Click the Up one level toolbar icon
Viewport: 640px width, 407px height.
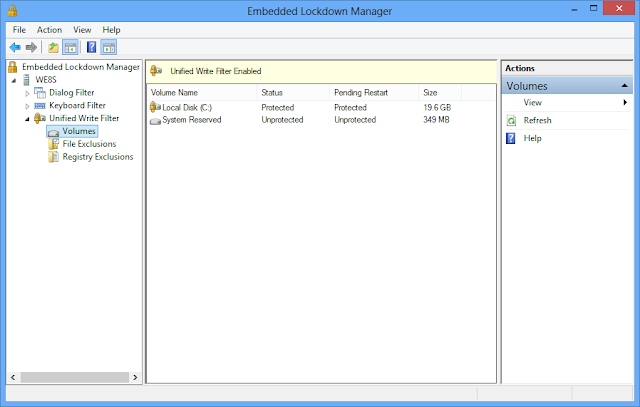click(53, 47)
